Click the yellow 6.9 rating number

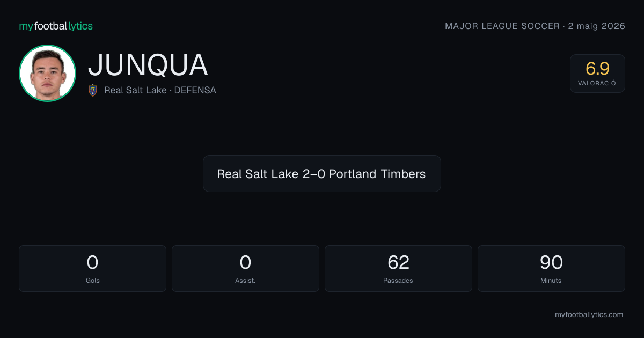(x=597, y=69)
